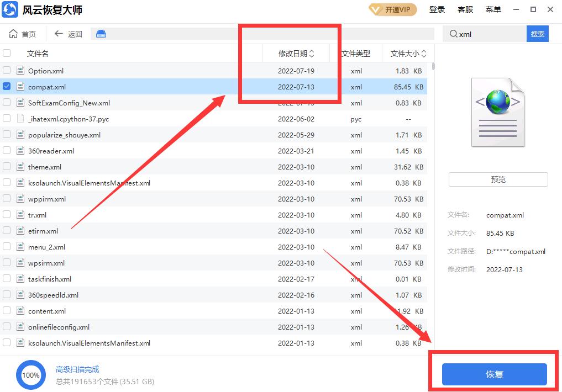Image resolution: width=562 pixels, height=392 pixels.
Task: Click the 风云恢复大师 app logo icon
Action: click(11, 9)
